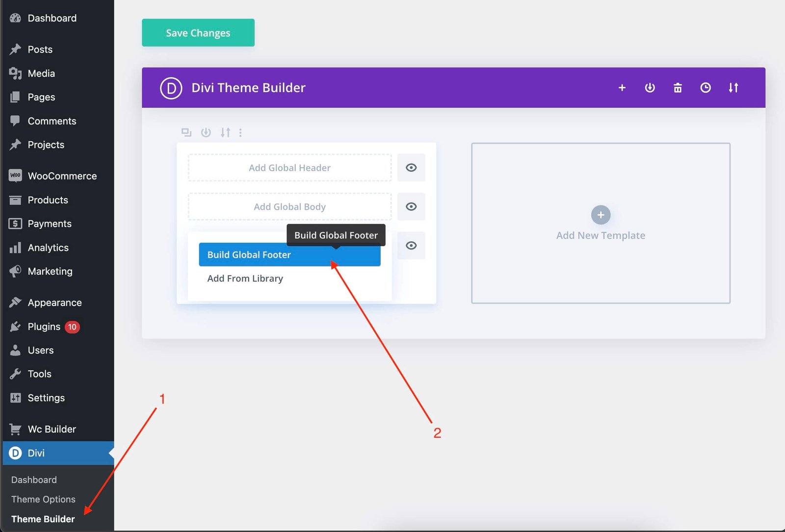Click the duplicate template icon above the template card

186,132
